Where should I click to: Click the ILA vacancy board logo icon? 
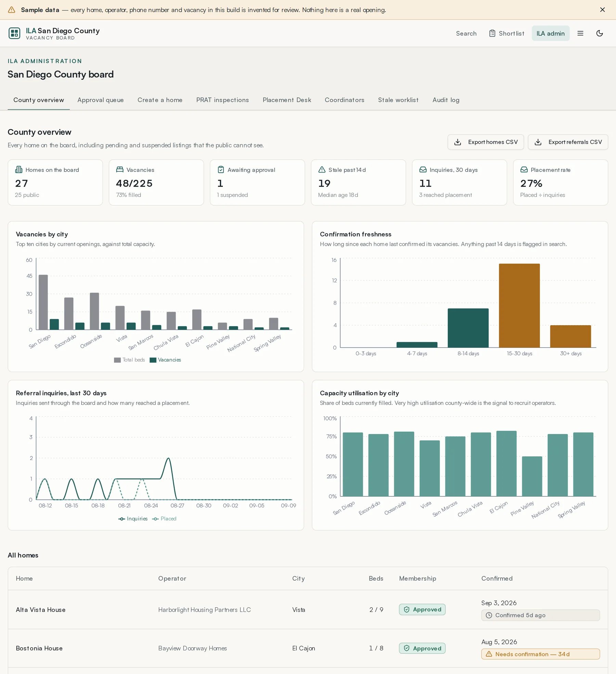coord(14,33)
